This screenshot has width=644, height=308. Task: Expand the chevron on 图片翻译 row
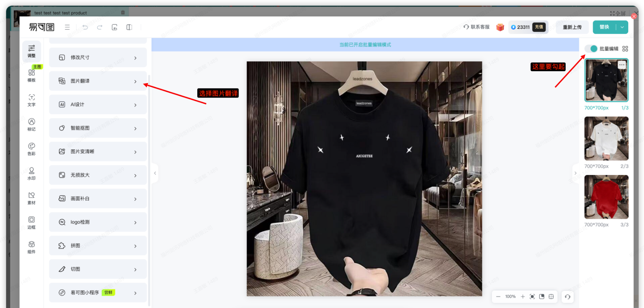(x=135, y=81)
